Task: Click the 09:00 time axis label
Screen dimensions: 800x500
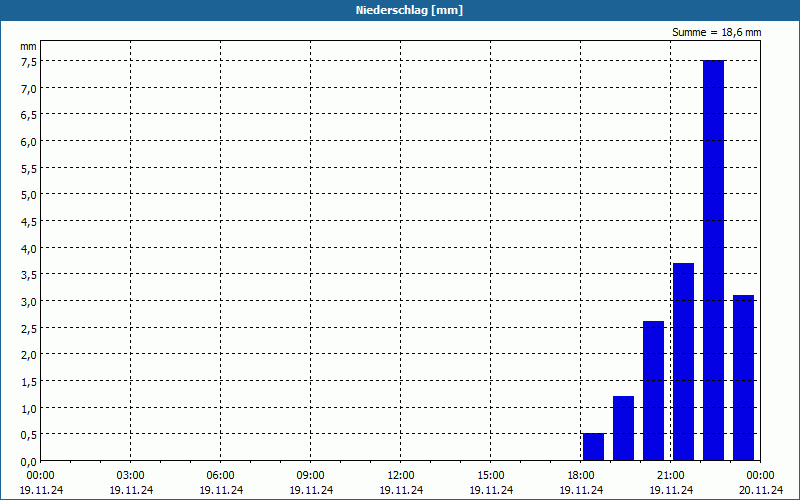Action: click(311, 476)
